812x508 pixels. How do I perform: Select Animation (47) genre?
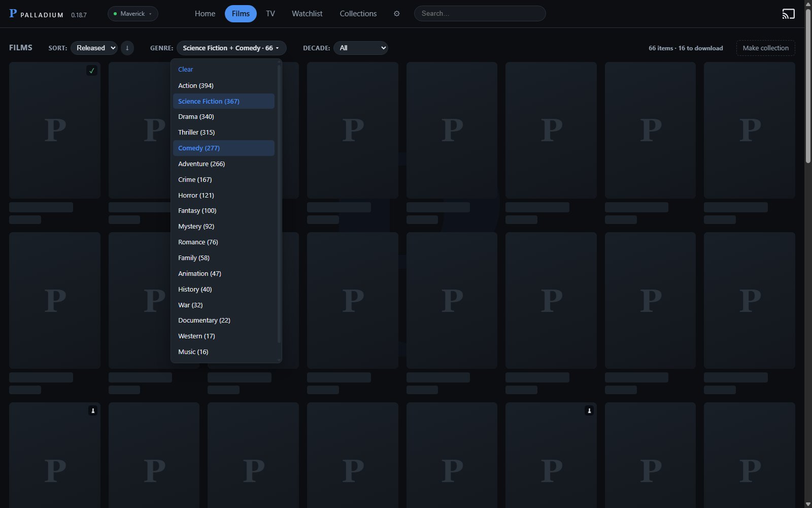(224, 273)
